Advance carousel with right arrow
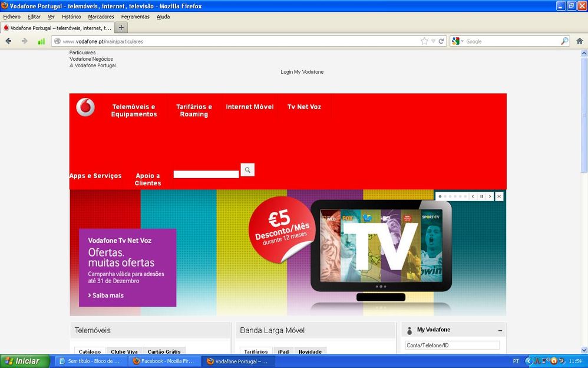The image size is (588, 368). pos(490,196)
